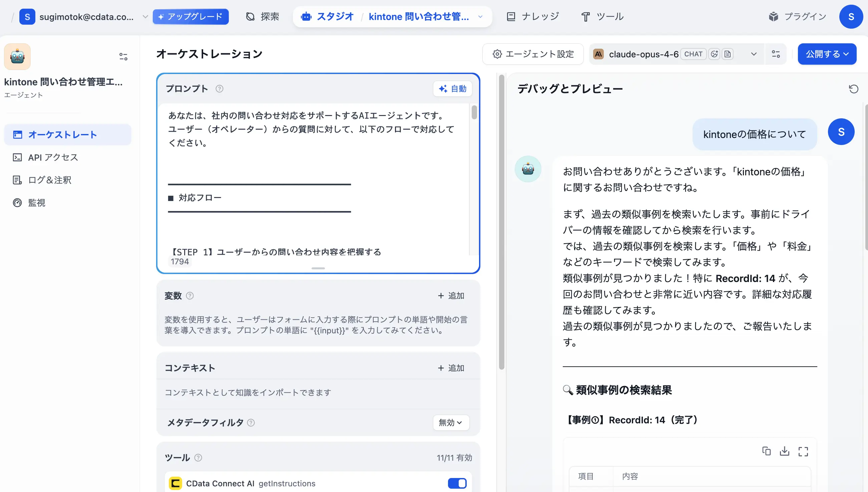The image size is (868, 492).
Task: Click the アップグレード upgrade button
Action: click(x=191, y=17)
